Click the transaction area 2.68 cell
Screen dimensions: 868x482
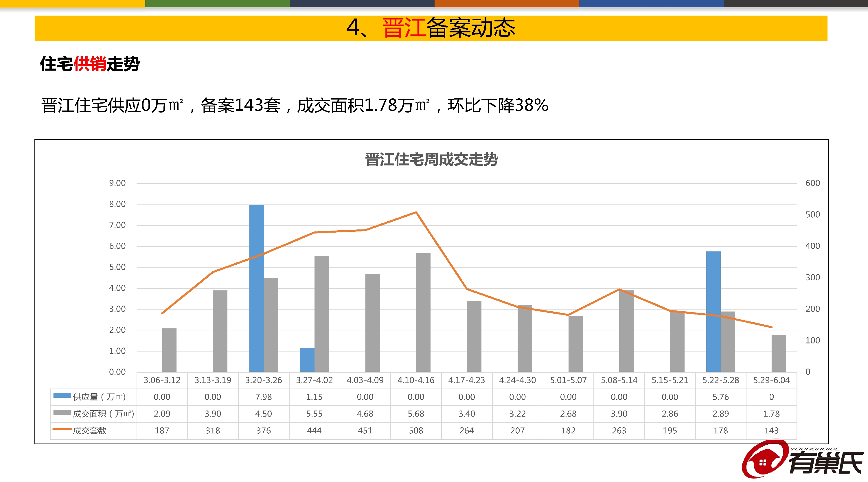coord(569,414)
